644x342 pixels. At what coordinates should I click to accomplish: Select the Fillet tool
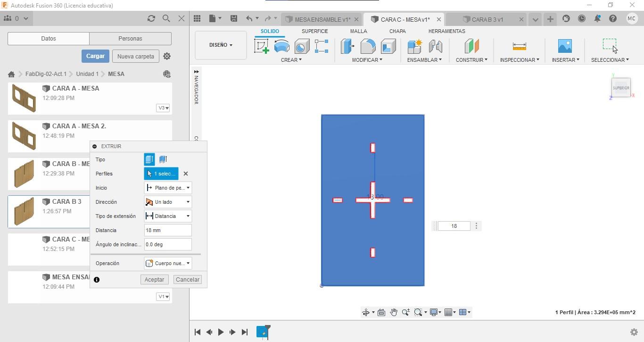[x=368, y=46]
